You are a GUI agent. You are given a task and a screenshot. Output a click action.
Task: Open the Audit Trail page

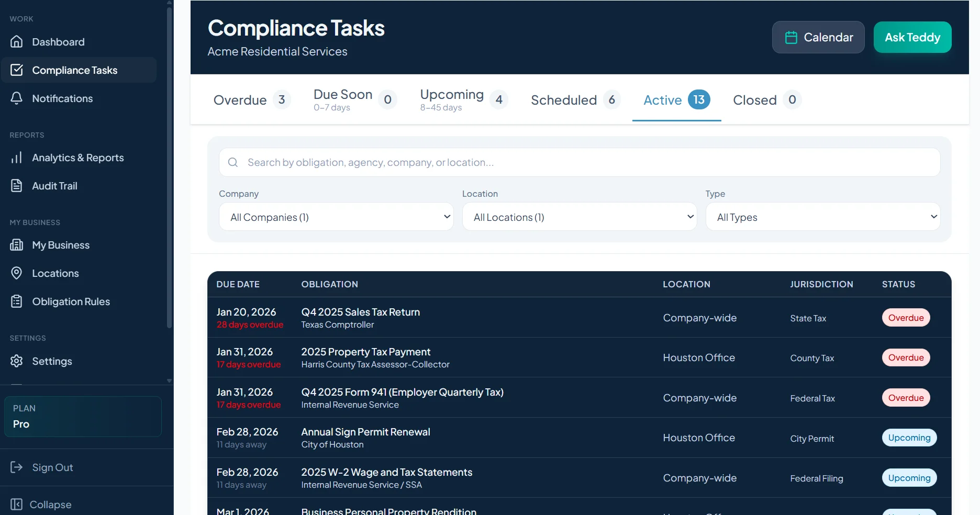[x=79, y=186]
